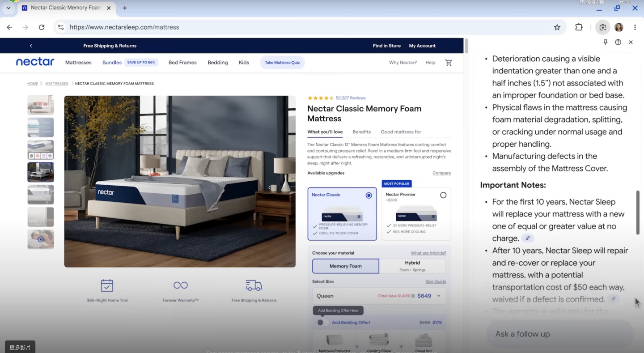Click the browser forward arrow
The height and width of the screenshot is (353, 644).
25,27
